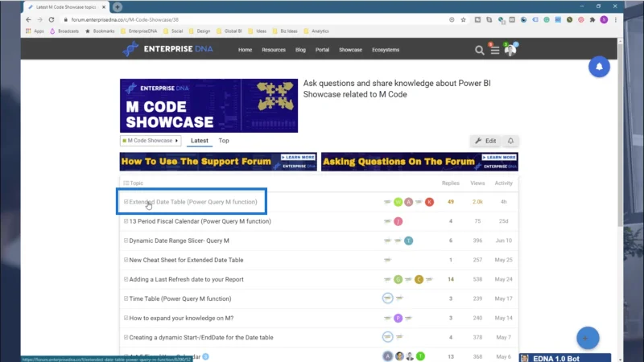Open How to expand your knowledge on M
This screenshot has height=362, width=644.
click(181, 318)
